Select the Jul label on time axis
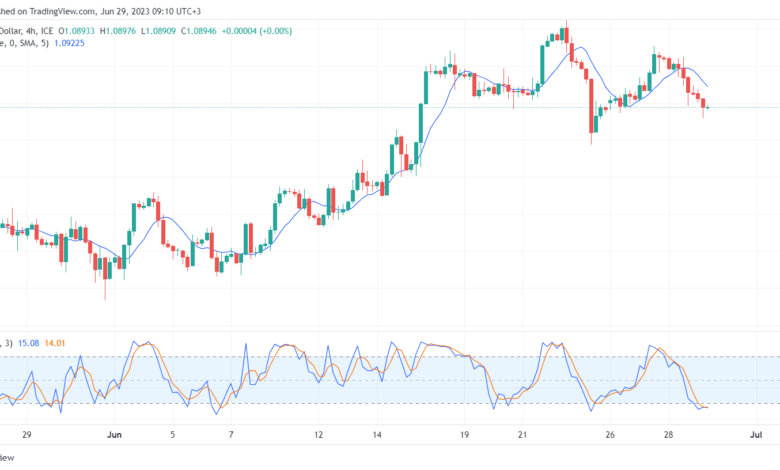This screenshot has height=470, width=780. (756, 435)
